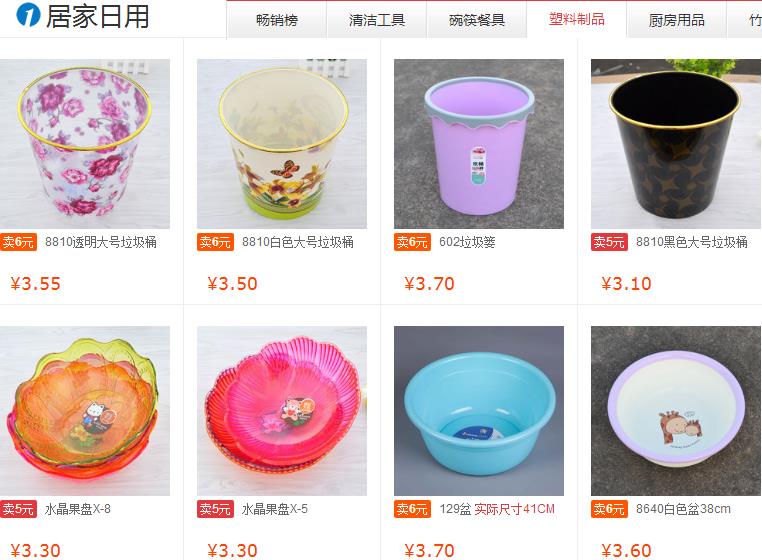Click the ¥3.60 price of 8640白色盆
Screen dimensions: 762x560
[626, 550]
